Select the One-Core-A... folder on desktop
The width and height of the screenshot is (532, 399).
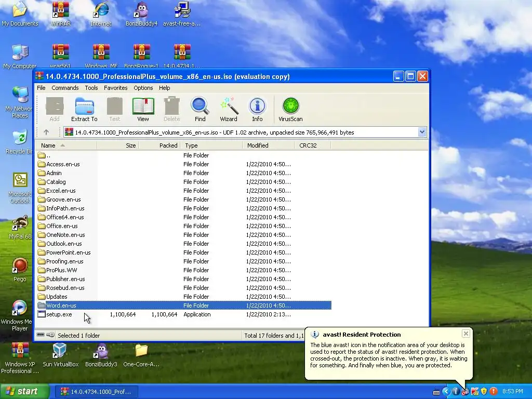point(141,355)
